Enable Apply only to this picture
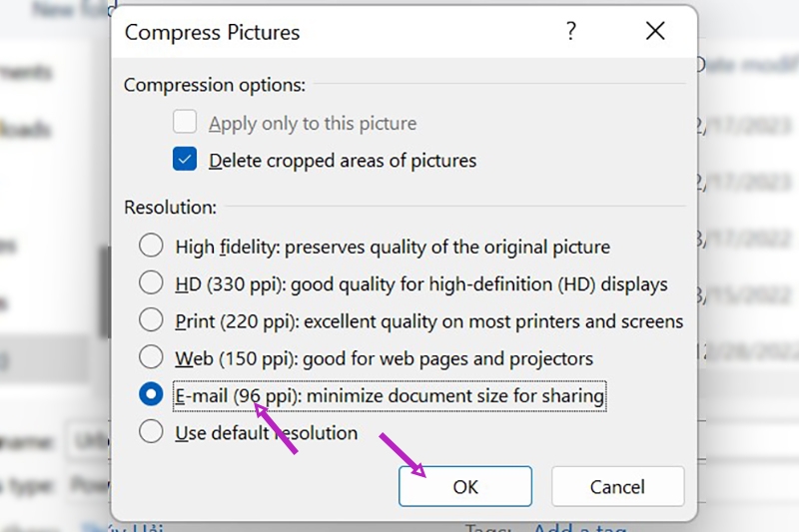799x532 pixels. click(x=185, y=122)
